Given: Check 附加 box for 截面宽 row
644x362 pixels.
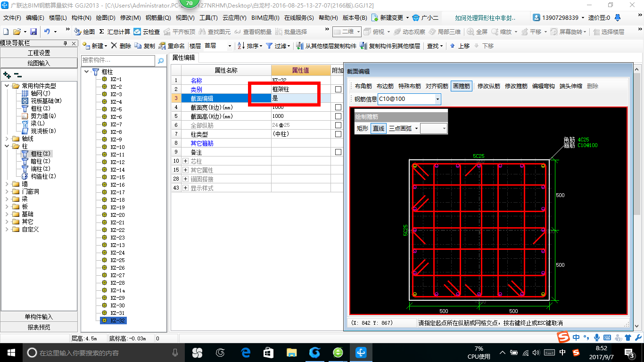Looking at the screenshot, I should [338, 107].
